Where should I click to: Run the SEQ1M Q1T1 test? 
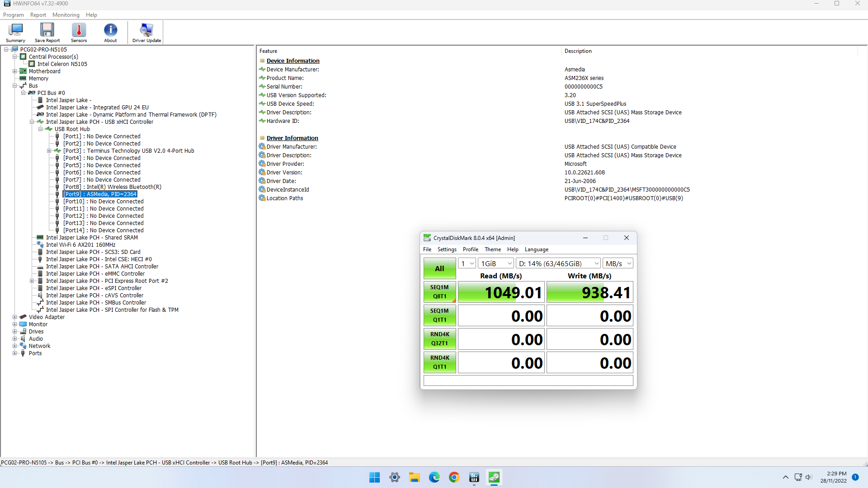439,315
